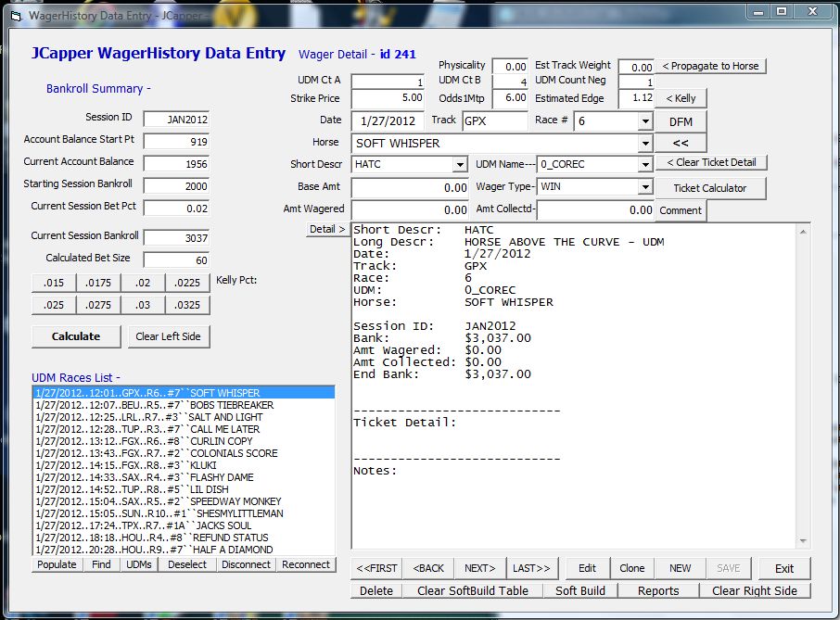
Task: Open the Reports button
Action: [658, 590]
